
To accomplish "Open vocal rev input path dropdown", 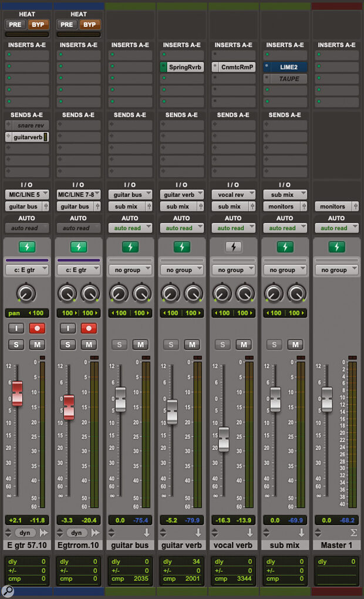I will (x=234, y=194).
